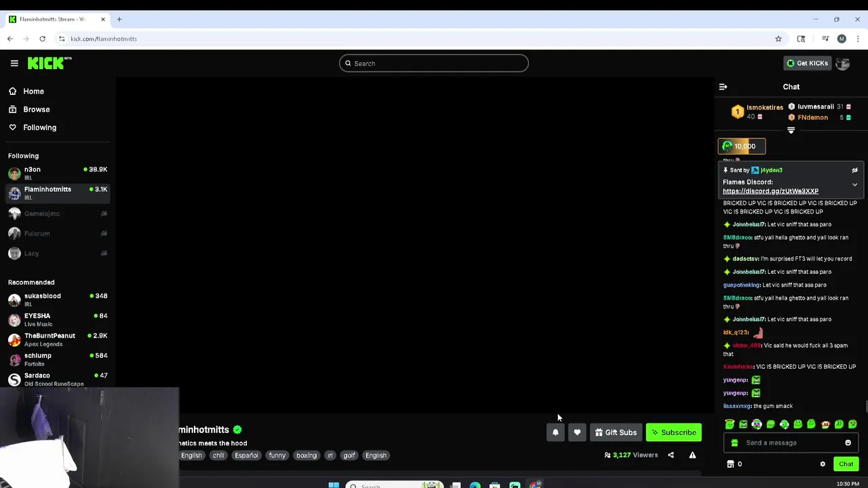868x488 pixels.
Task: Open the n3on channel in Following
Action: click(58, 173)
